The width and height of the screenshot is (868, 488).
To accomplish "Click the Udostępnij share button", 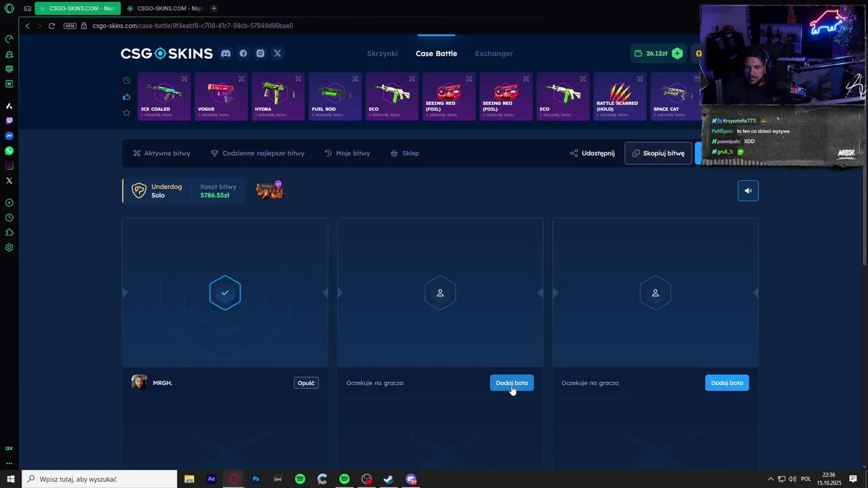I will 592,153.
